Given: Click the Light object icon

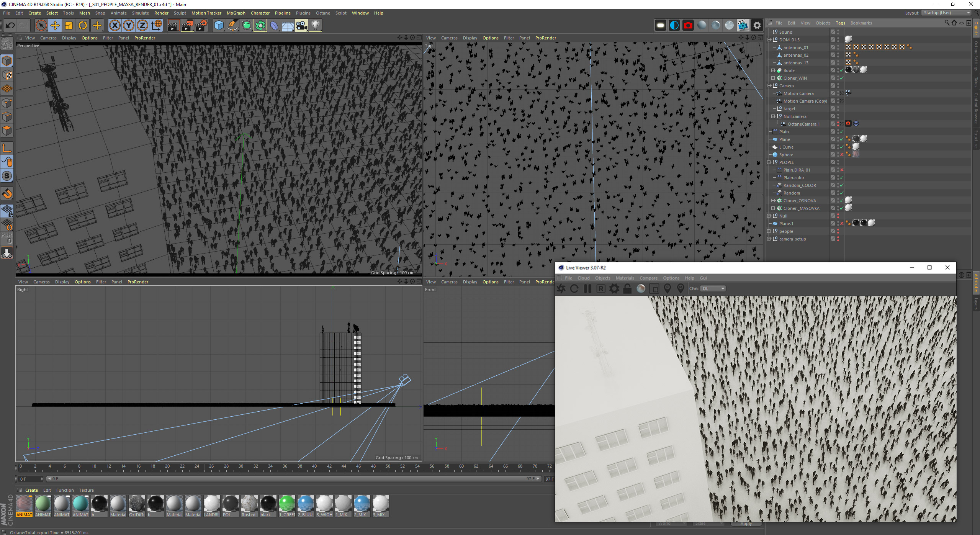Looking at the screenshot, I should [315, 26].
